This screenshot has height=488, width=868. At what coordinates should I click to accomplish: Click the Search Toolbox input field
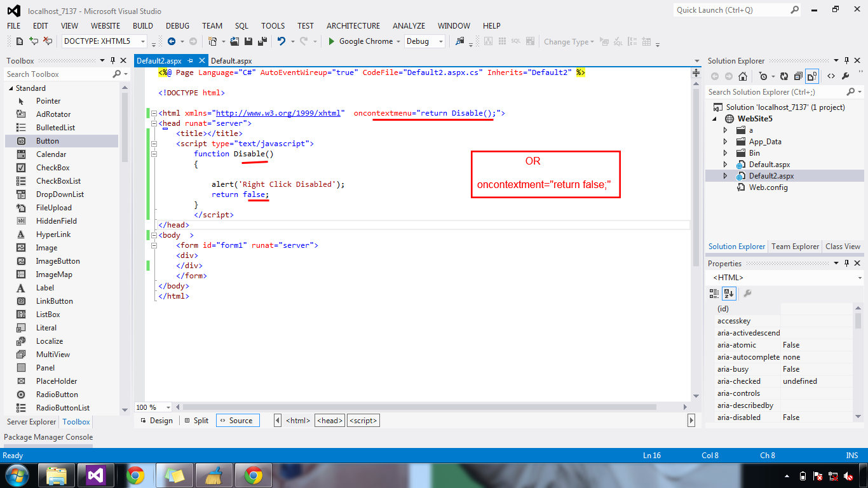(x=58, y=74)
